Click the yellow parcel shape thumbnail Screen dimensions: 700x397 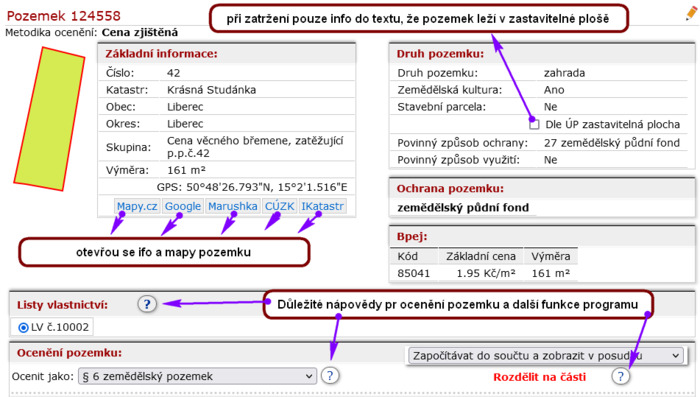click(x=50, y=119)
